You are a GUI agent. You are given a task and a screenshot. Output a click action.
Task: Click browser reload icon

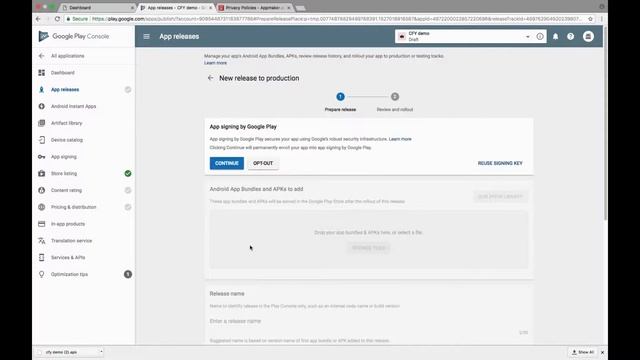coord(57,19)
